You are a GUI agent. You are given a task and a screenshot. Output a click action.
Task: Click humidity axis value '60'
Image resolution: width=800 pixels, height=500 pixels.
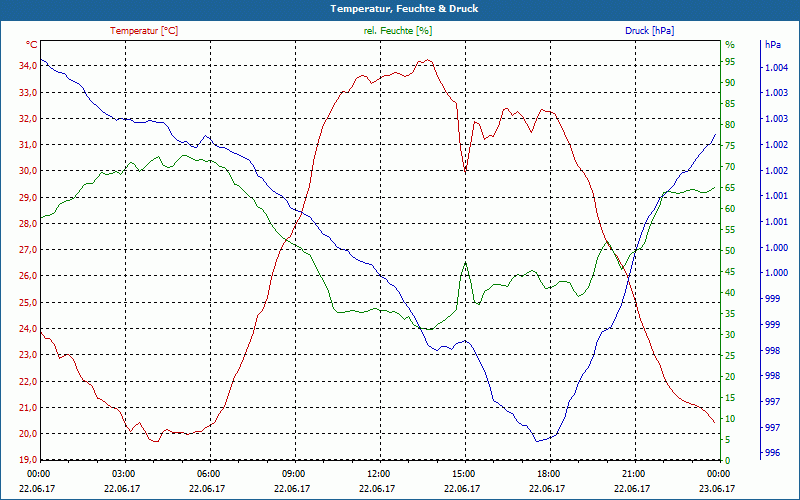[x=730, y=209]
